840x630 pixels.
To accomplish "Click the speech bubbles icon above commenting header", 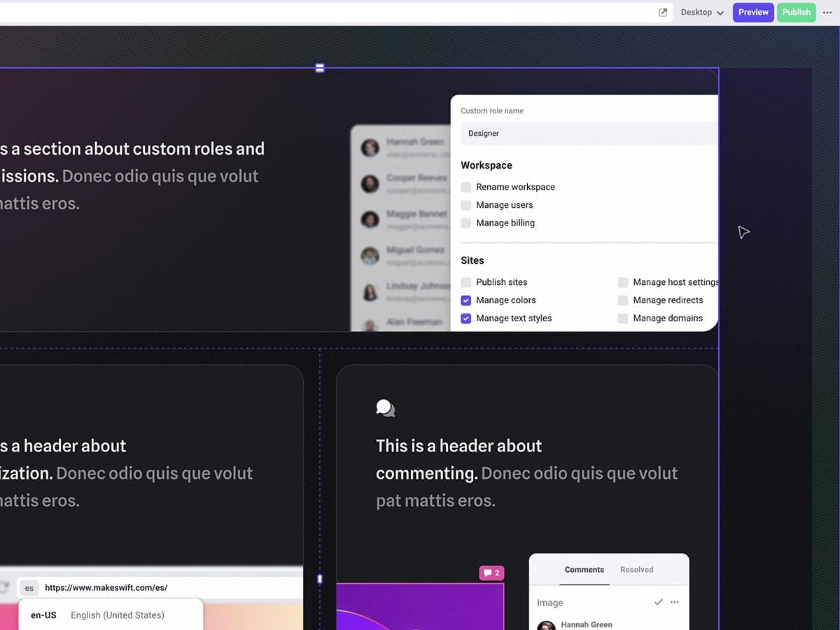I will coord(385,408).
